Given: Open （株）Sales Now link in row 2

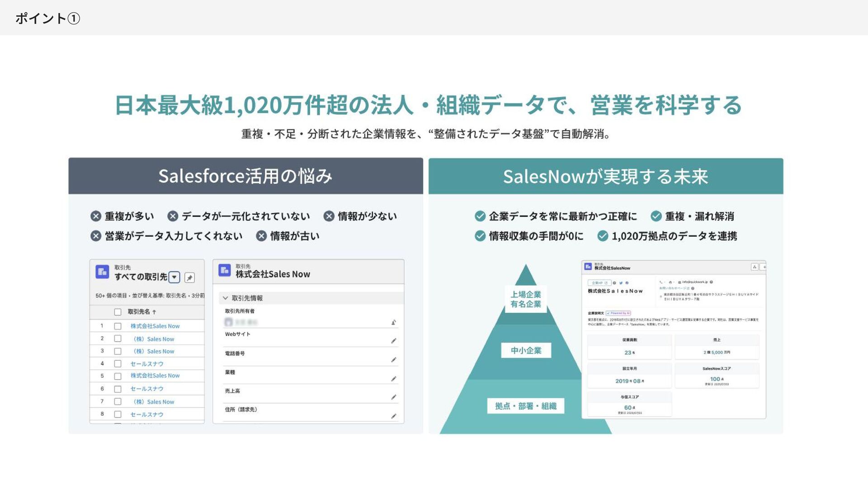Looking at the screenshot, I should (153, 339).
